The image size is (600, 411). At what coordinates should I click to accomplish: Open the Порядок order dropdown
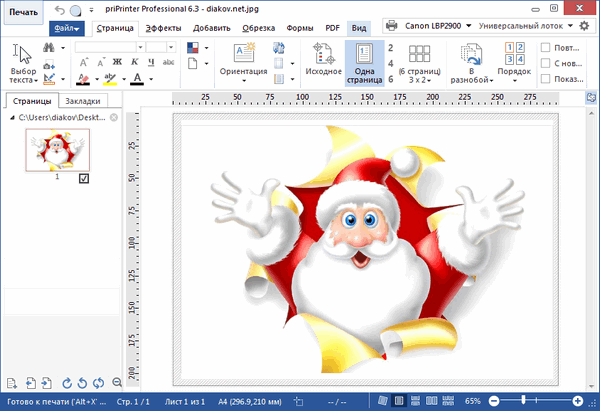point(514,64)
